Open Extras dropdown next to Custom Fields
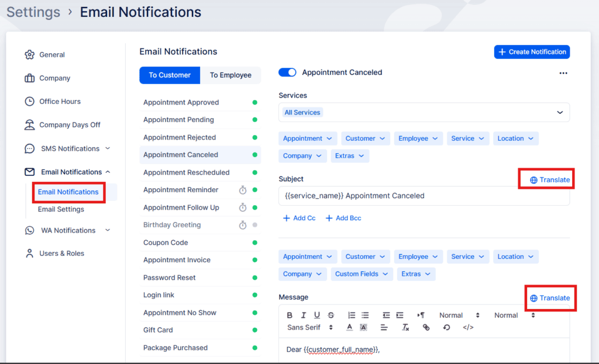 point(416,274)
